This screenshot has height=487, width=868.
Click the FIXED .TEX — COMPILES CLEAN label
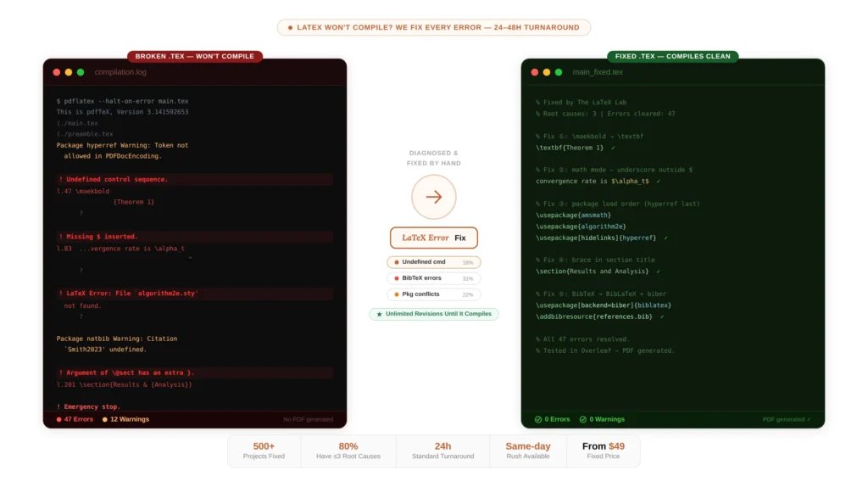672,56
